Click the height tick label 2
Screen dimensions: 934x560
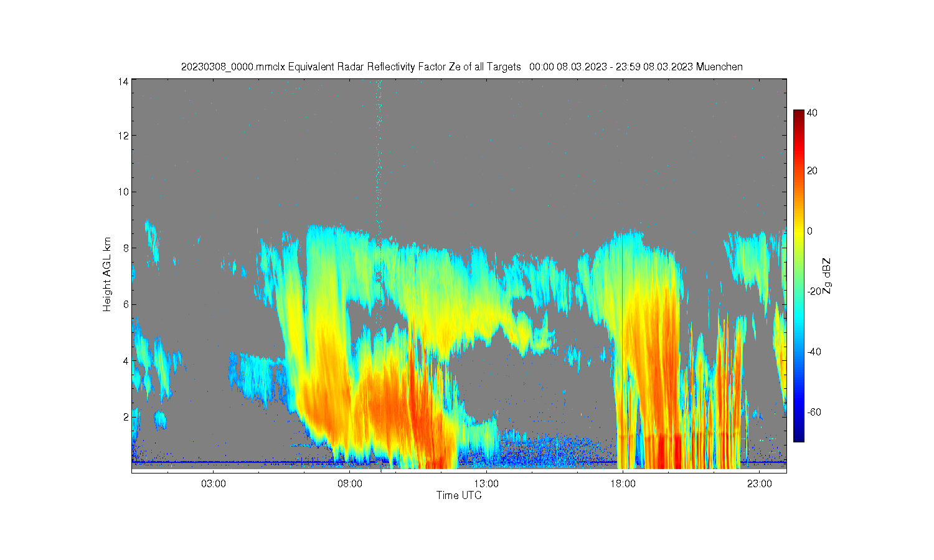(x=126, y=417)
